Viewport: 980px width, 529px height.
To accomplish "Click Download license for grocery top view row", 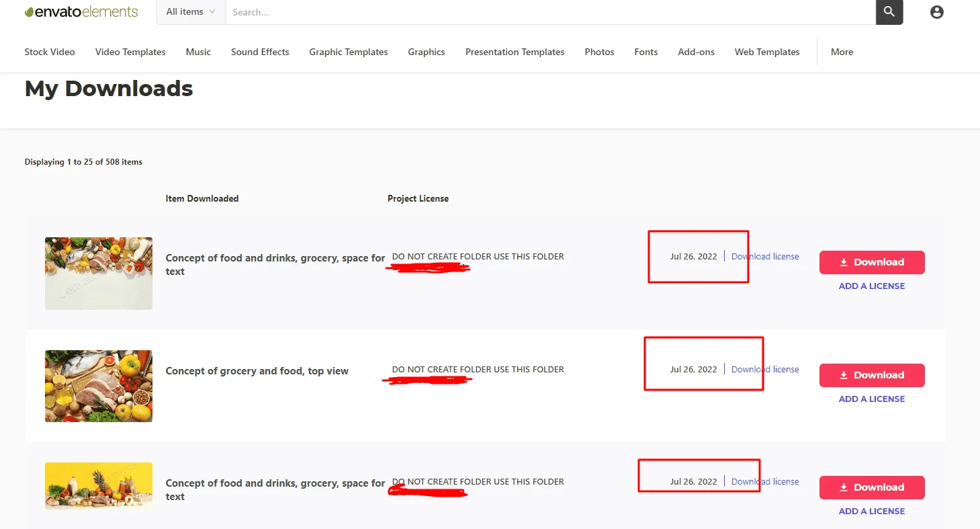I will point(765,369).
